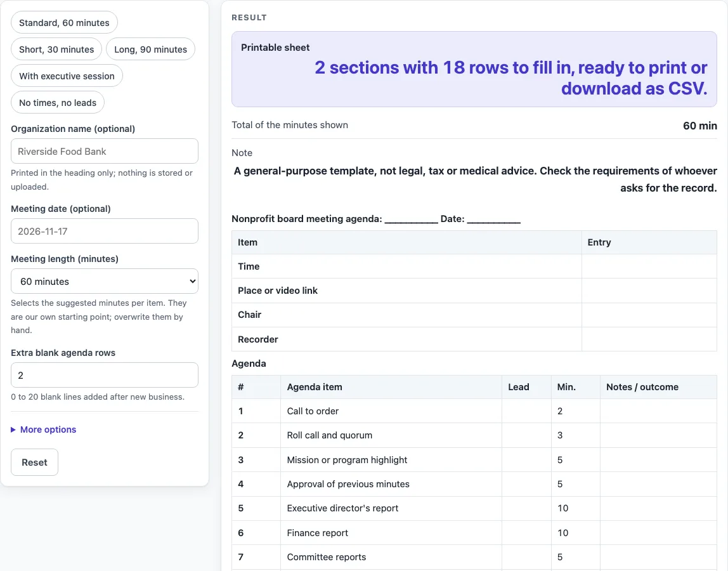The image size is (728, 571).
Task: Pick the Long, 90 minutes preset
Action: [x=150, y=49]
